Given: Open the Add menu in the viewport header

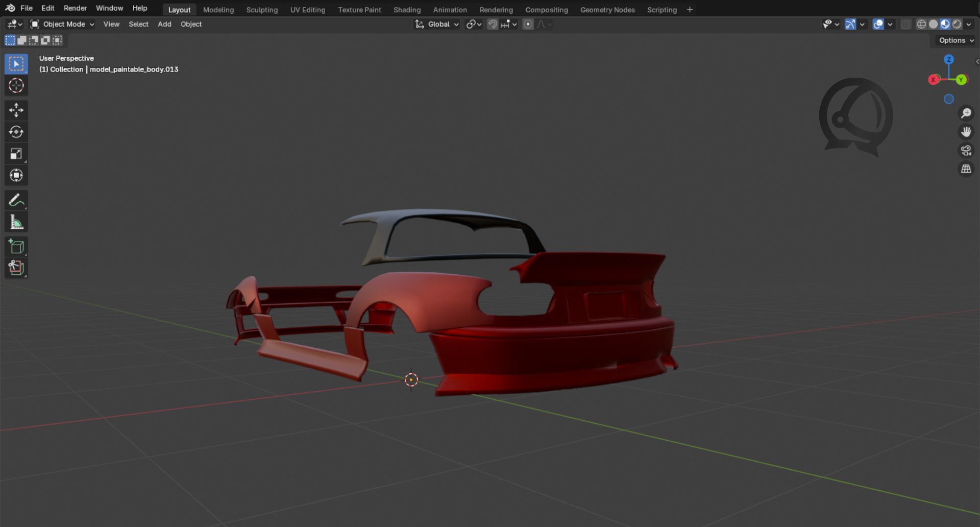Looking at the screenshot, I should click(164, 24).
